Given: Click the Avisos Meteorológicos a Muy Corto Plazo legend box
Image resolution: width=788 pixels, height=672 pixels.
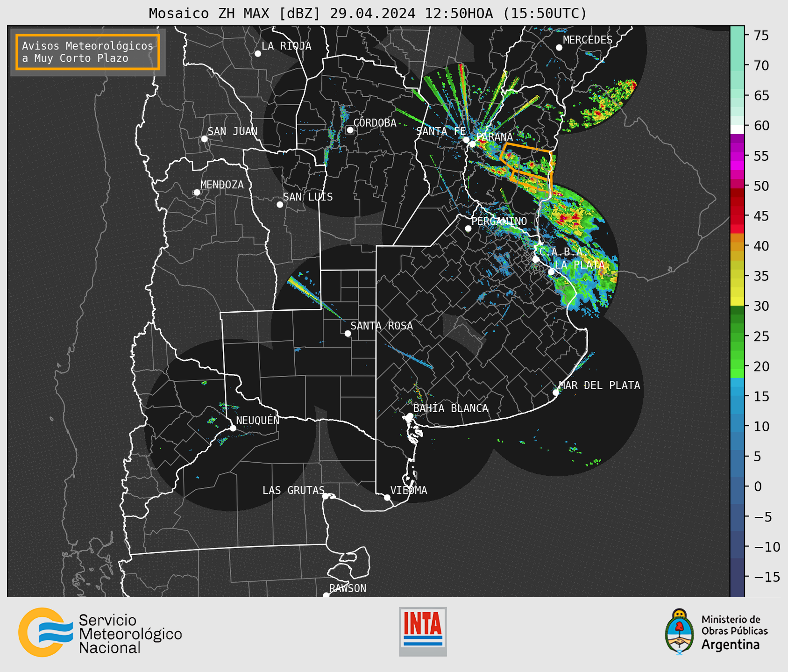Looking at the screenshot, I should tap(88, 52).
